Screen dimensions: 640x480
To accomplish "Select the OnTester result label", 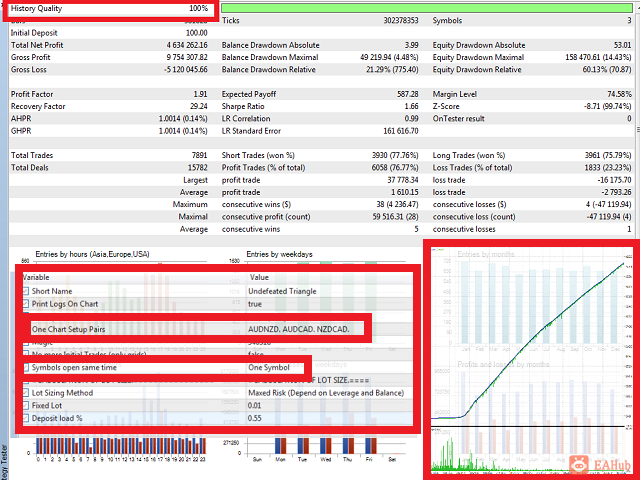I will click(458, 118).
